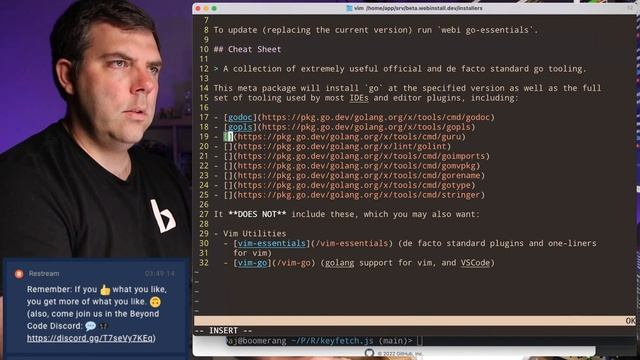Image resolution: width=640 pixels, height=360 pixels.
Task: Click the gotype URL on line 24
Action: click(354, 185)
